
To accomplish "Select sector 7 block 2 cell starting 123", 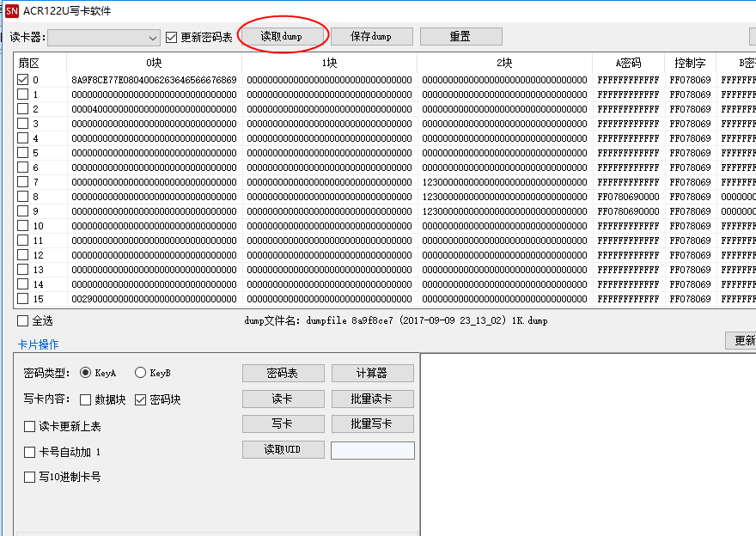I will tap(504, 182).
